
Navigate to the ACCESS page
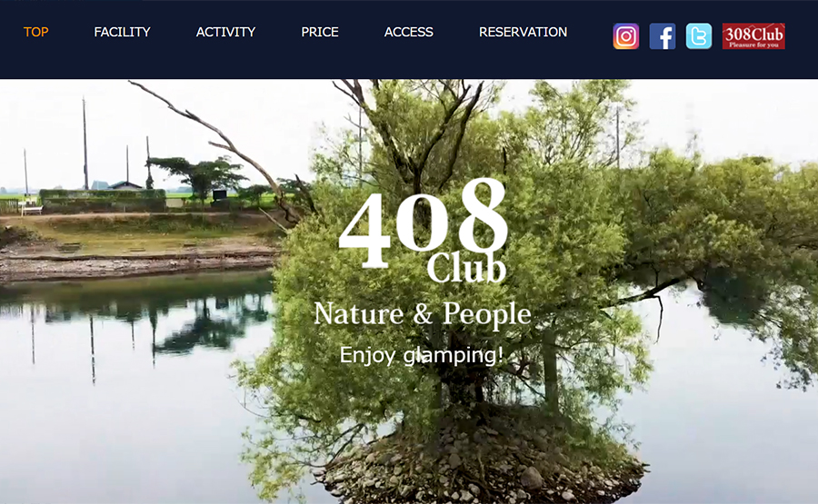click(x=408, y=32)
